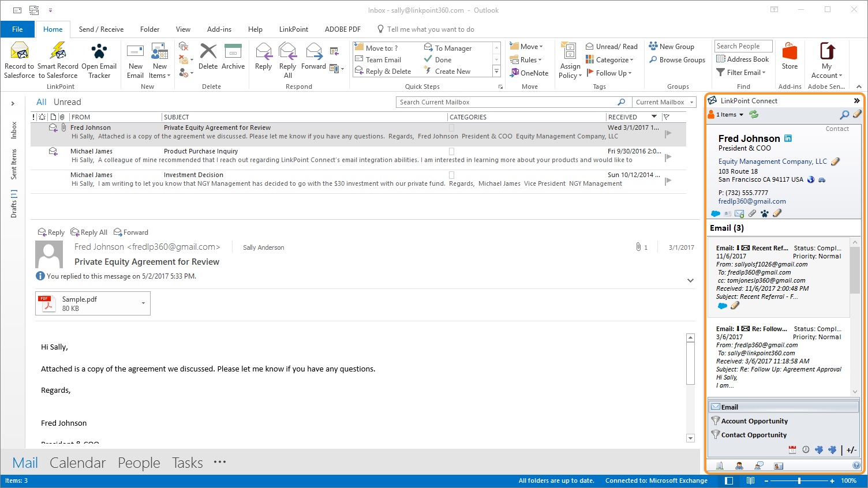Open OneNote from the Move group
Viewport: 868px width, 488px height.
[x=529, y=73]
